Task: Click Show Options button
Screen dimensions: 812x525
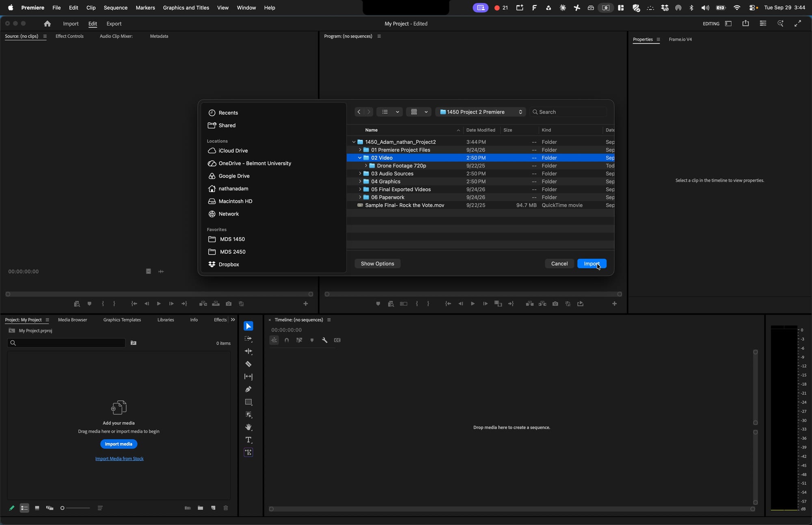Action: click(x=377, y=264)
